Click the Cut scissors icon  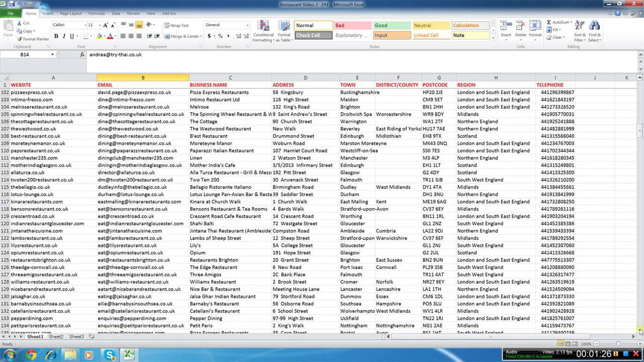pyautogui.click(x=19, y=23)
